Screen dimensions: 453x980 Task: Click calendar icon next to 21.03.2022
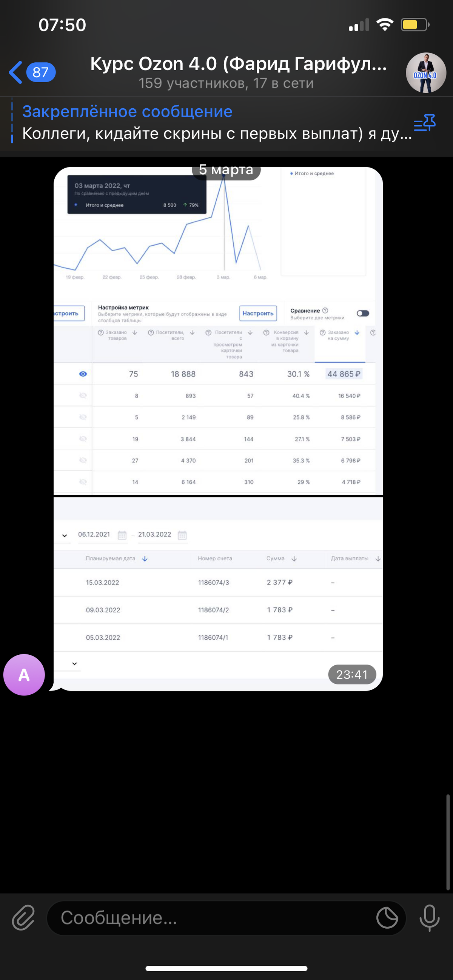182,535
